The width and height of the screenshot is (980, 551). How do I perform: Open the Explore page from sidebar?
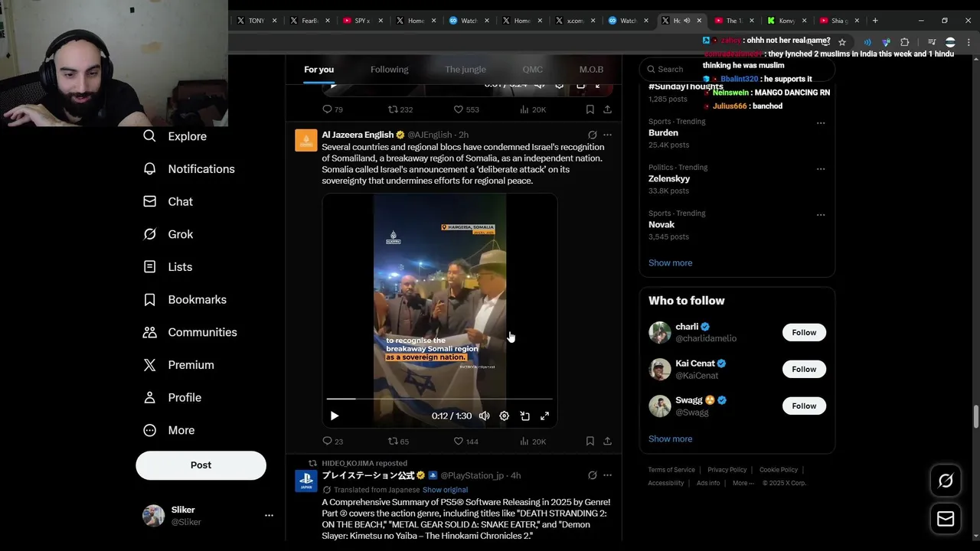point(175,136)
